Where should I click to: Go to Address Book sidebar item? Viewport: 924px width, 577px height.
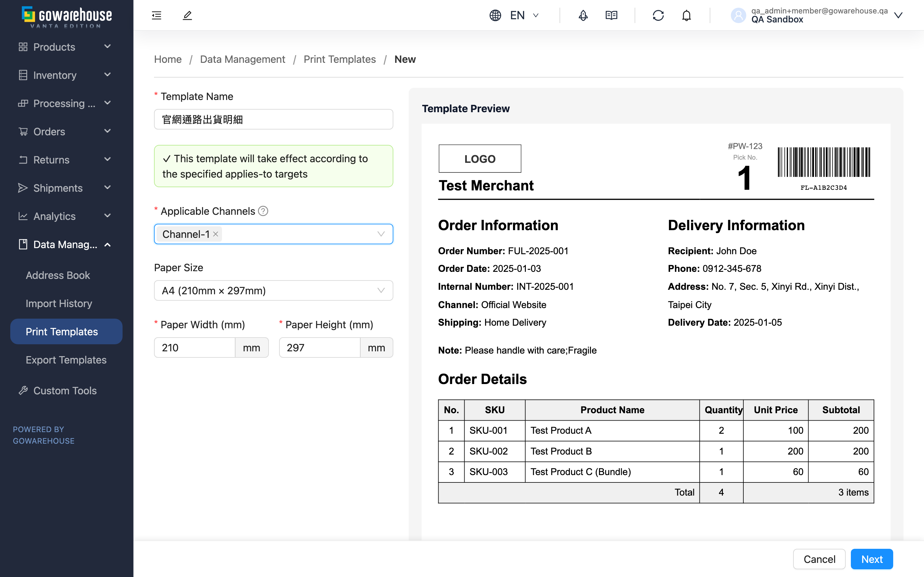point(58,275)
